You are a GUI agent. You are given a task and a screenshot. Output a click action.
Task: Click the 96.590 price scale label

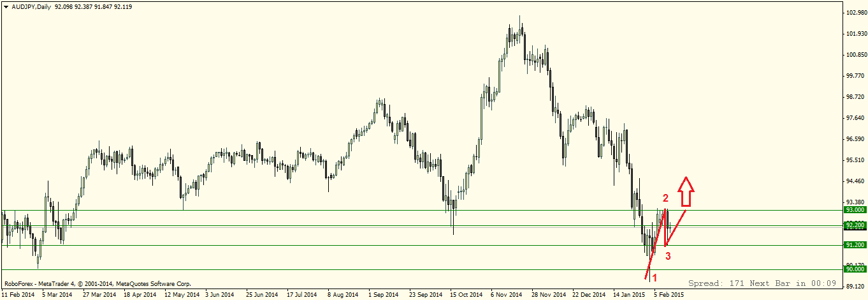855,139
